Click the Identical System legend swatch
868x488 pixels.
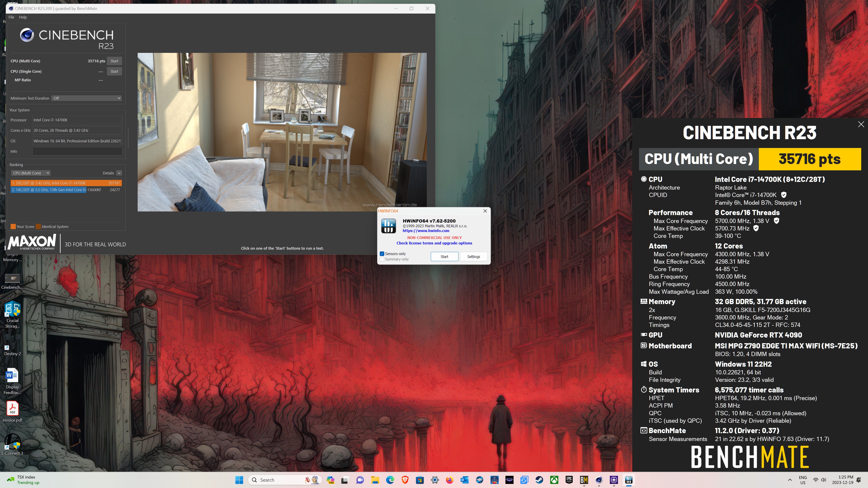click(38, 227)
